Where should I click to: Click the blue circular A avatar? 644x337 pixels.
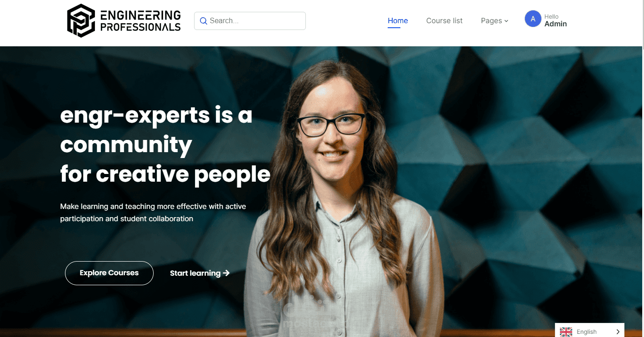point(533,19)
